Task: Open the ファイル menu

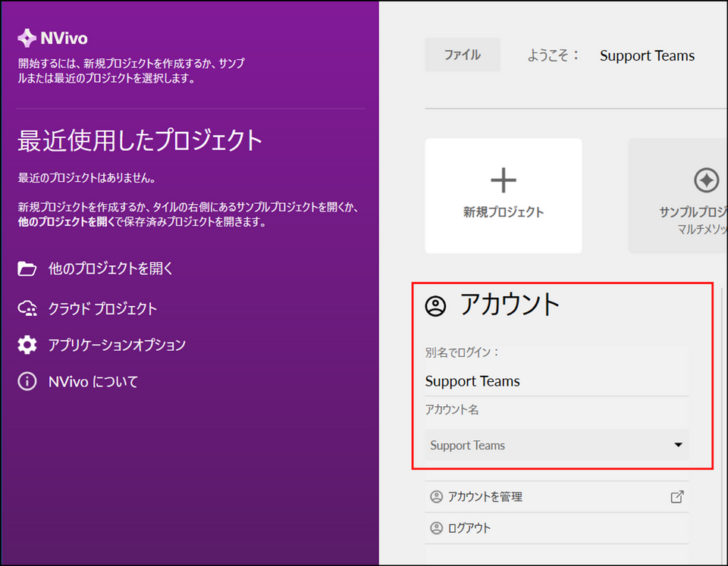Action: click(x=463, y=55)
